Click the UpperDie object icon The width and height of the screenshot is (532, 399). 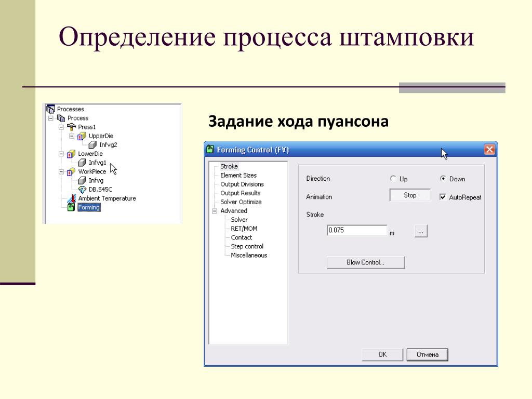coord(82,136)
